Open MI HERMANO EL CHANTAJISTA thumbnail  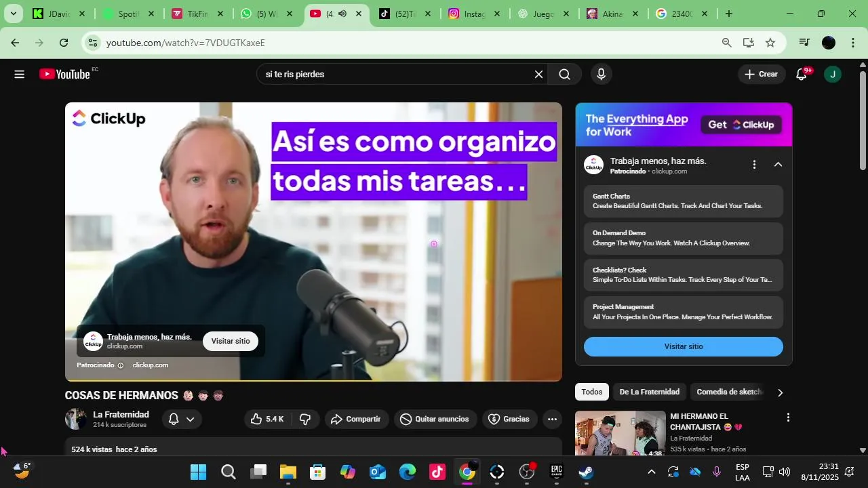coord(620,434)
